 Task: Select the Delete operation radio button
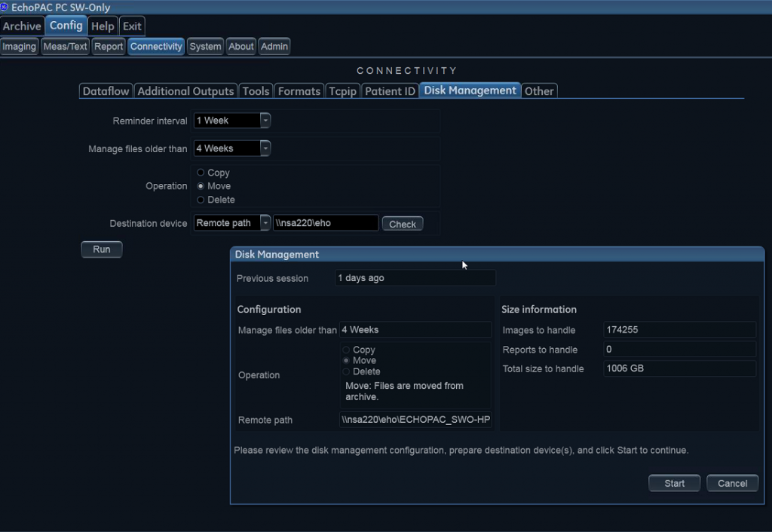[x=201, y=200]
